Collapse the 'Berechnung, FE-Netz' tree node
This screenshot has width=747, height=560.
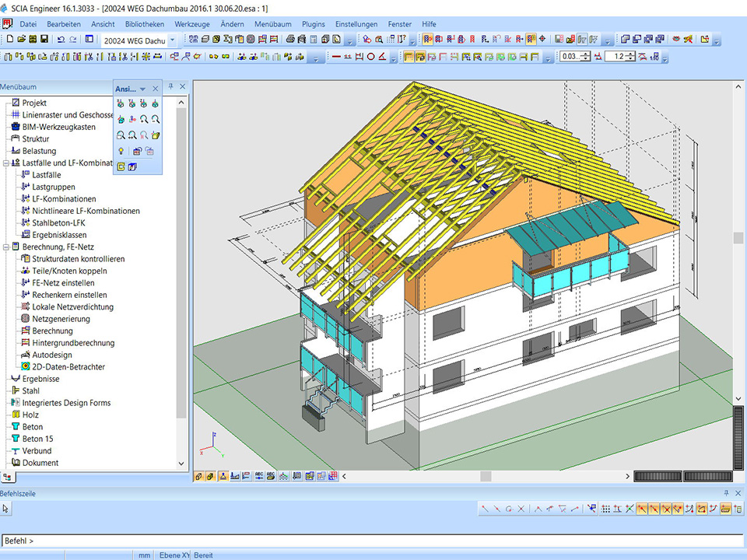[6, 247]
